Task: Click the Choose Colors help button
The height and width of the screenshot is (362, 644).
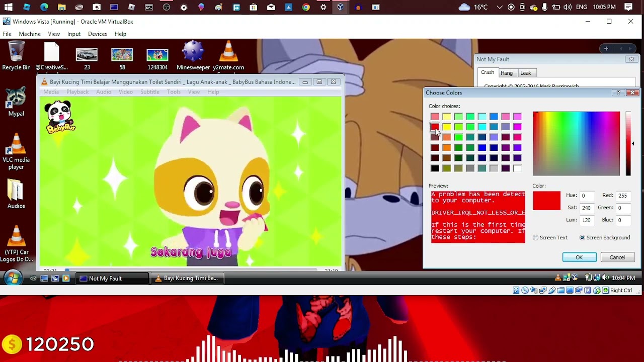Action: pos(618,93)
